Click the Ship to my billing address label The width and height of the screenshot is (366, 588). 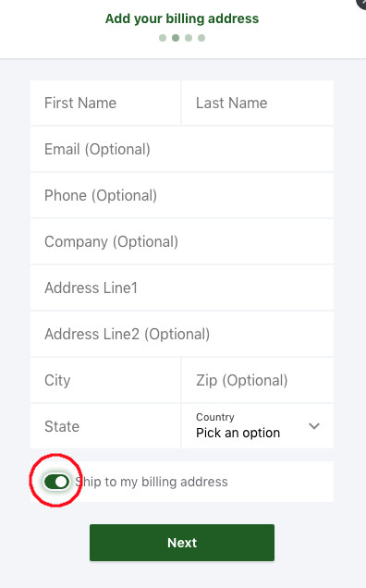(152, 482)
